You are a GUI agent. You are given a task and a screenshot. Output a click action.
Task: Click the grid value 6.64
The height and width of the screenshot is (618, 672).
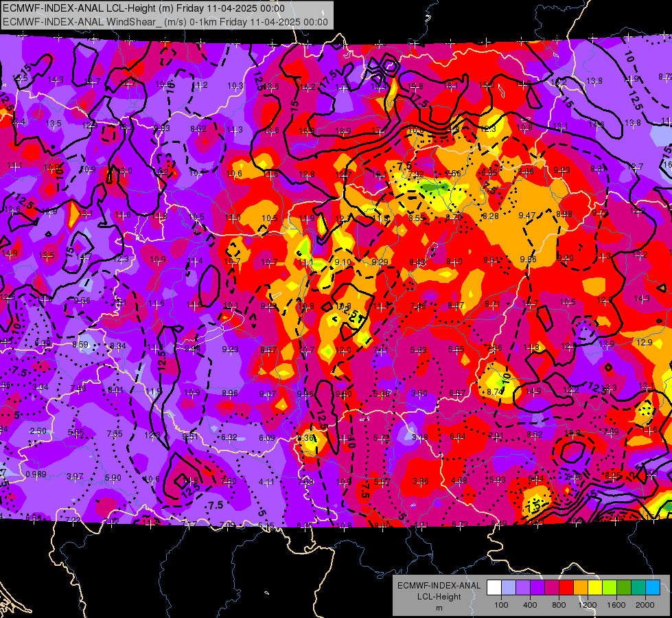(x=458, y=437)
